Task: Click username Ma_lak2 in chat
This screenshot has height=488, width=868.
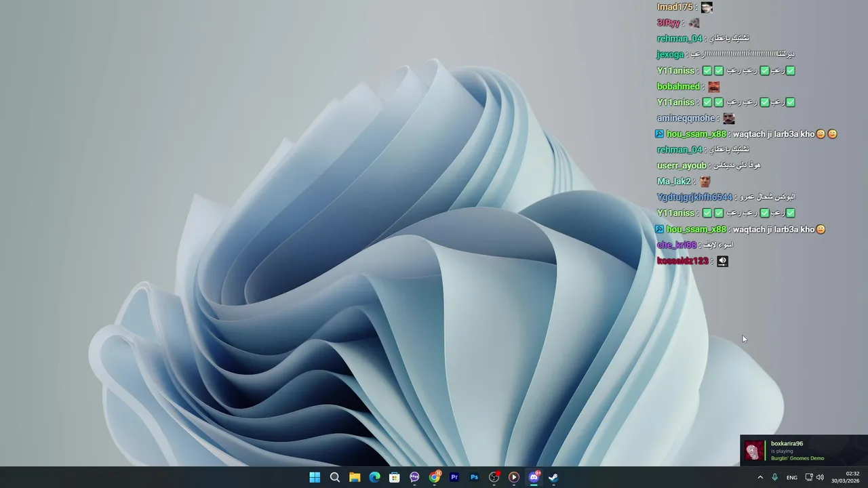Action: click(x=674, y=181)
